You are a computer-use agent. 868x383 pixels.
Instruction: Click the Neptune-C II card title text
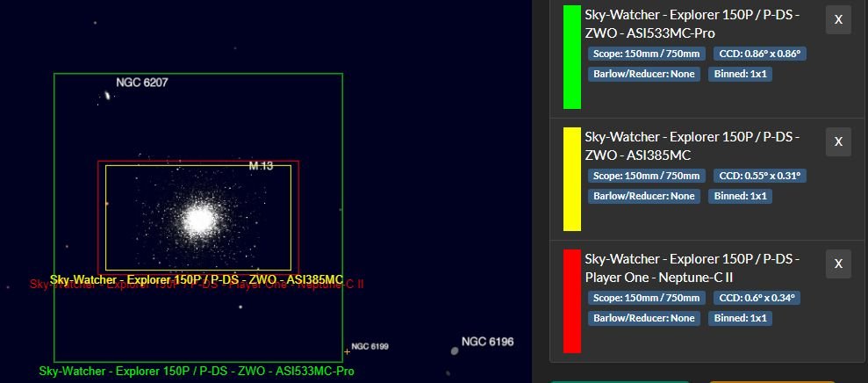point(692,267)
